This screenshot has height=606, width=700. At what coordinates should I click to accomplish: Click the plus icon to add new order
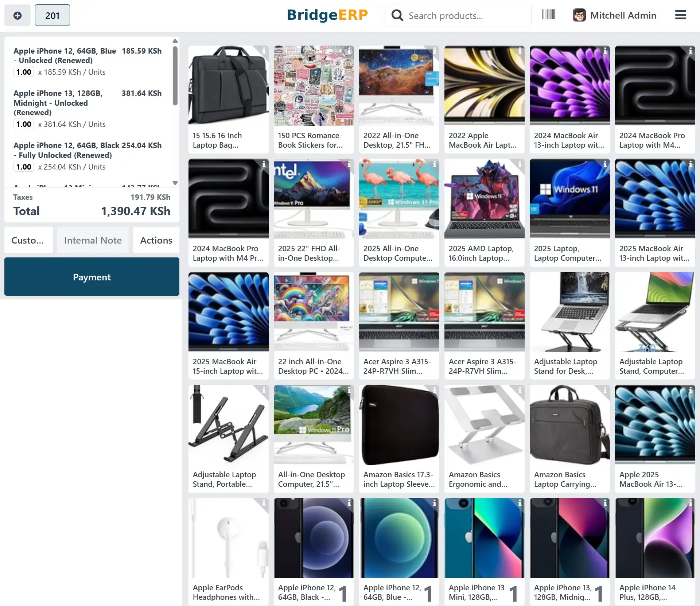[17, 15]
